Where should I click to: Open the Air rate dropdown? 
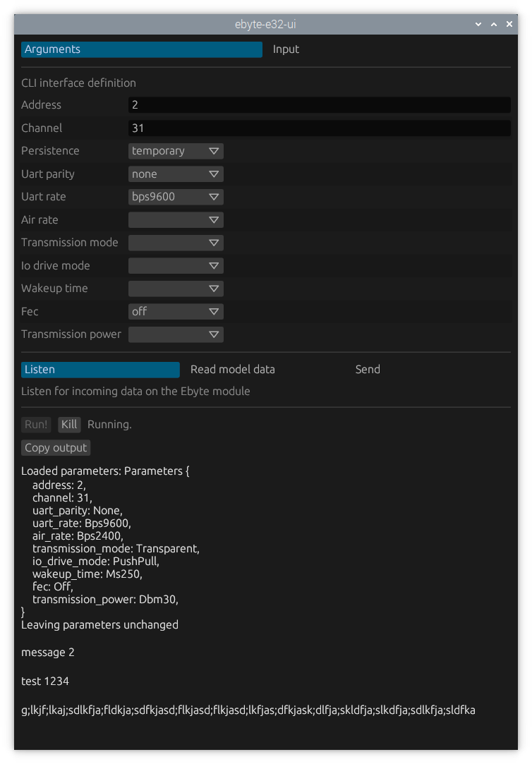[176, 220]
